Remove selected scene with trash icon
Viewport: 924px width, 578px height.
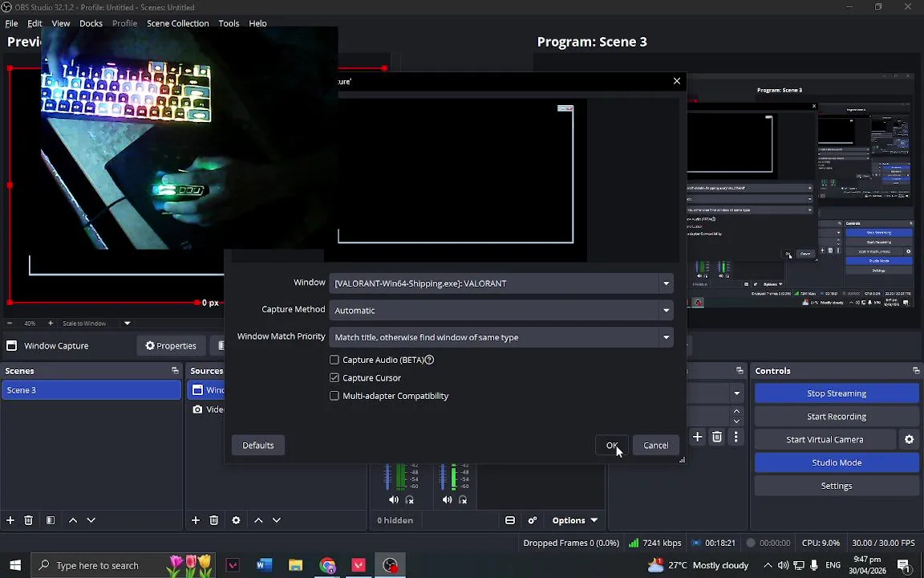[x=28, y=520]
